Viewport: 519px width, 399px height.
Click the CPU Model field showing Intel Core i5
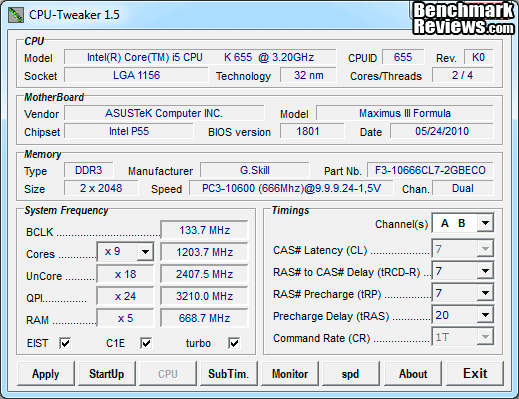coord(200,57)
